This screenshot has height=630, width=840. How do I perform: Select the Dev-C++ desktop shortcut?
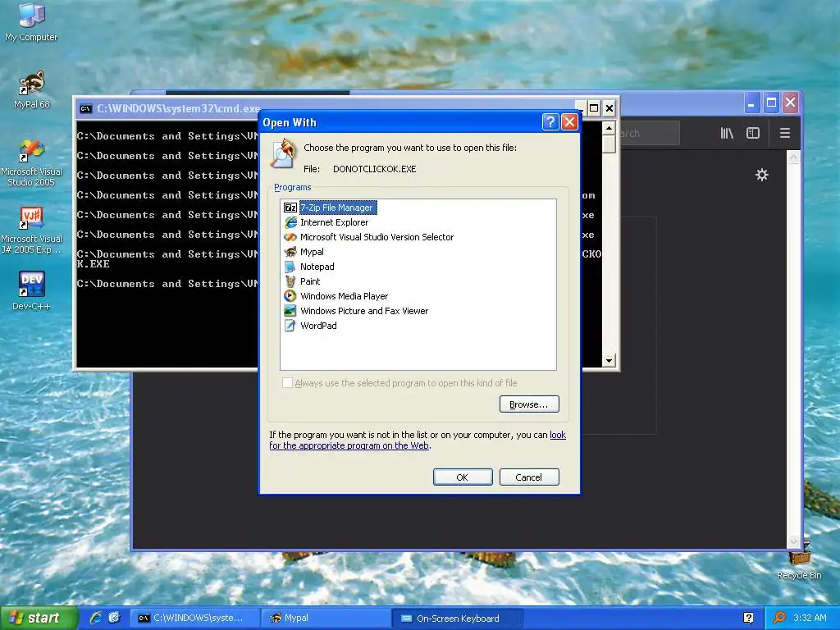point(31,291)
